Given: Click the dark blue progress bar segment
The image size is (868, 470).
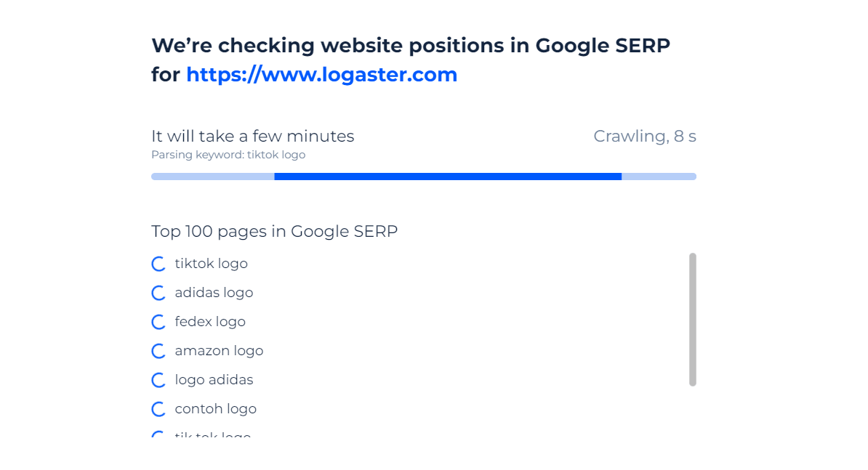Looking at the screenshot, I should coord(448,177).
